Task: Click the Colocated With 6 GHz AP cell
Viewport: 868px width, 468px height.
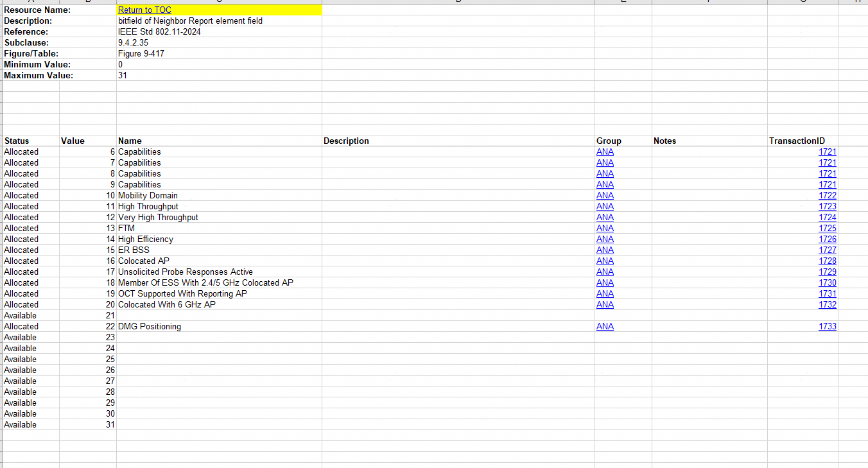Action: coord(167,305)
